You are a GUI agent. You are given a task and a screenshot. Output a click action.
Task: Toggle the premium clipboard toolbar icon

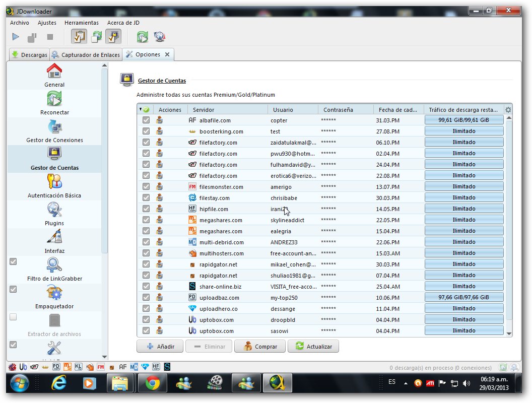click(x=113, y=37)
